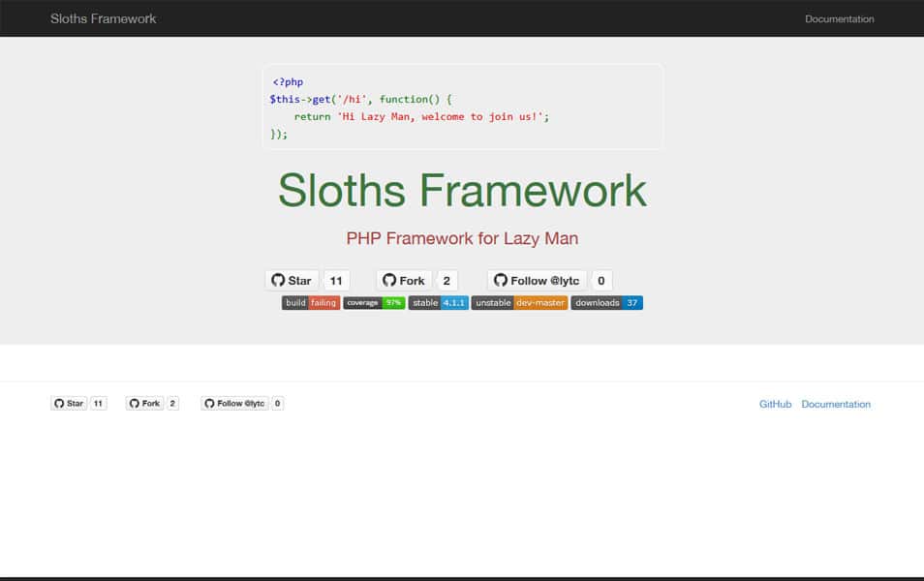Click the large Follow @lytc button
The height and width of the screenshot is (581, 924).
[x=537, y=281]
